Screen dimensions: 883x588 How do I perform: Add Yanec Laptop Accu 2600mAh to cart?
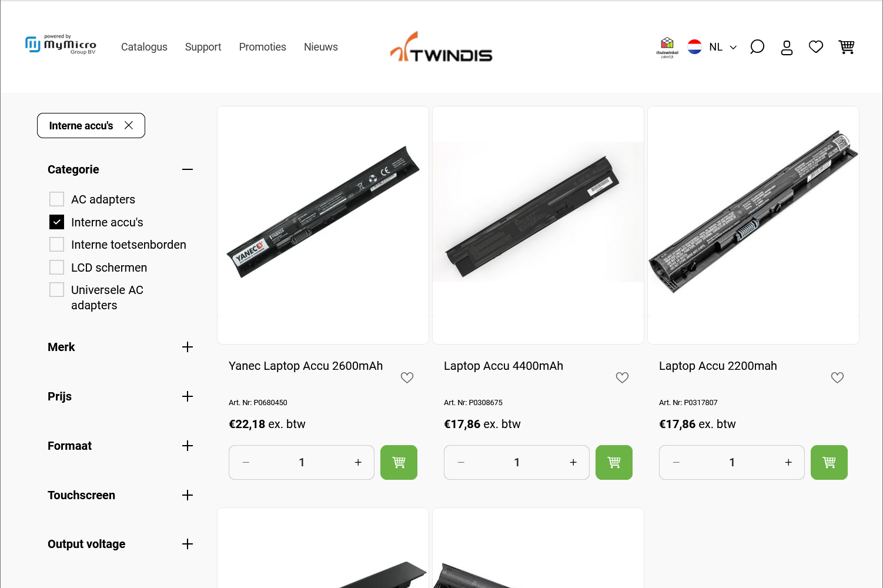point(399,462)
